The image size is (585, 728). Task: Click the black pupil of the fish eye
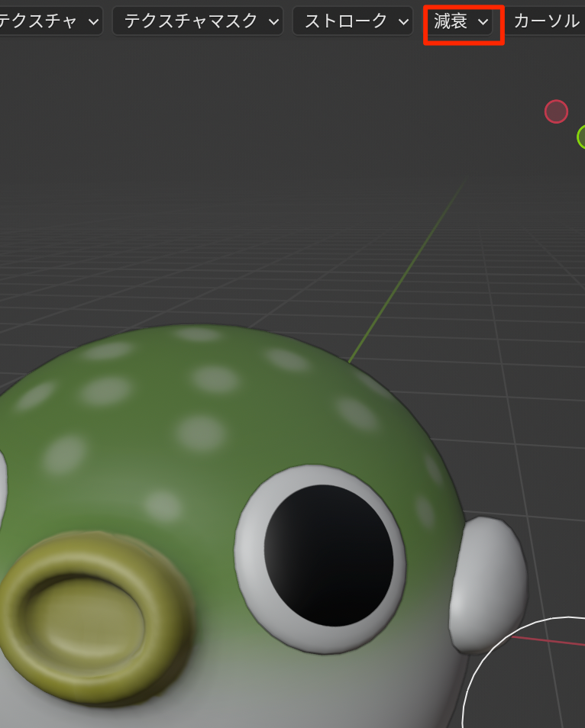point(329,557)
